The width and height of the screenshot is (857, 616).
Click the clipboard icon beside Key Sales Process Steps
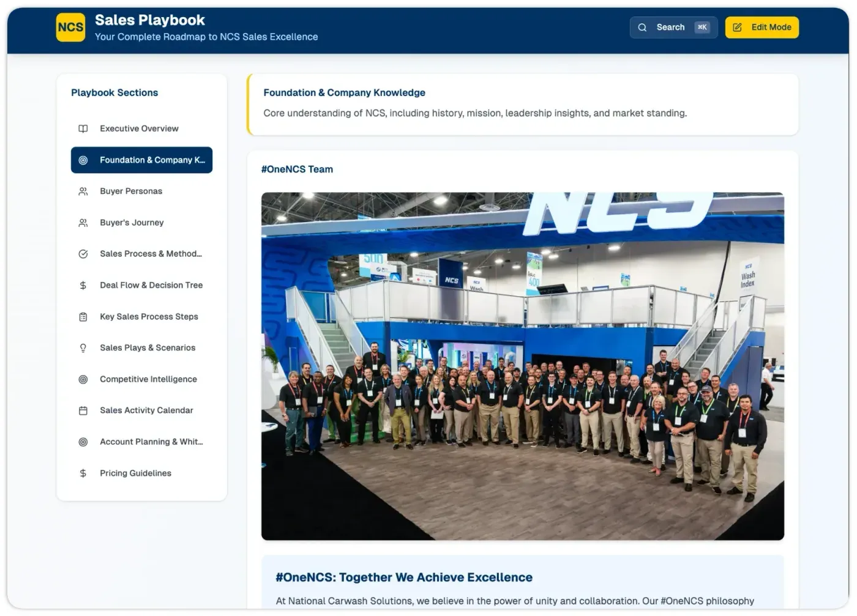click(83, 317)
